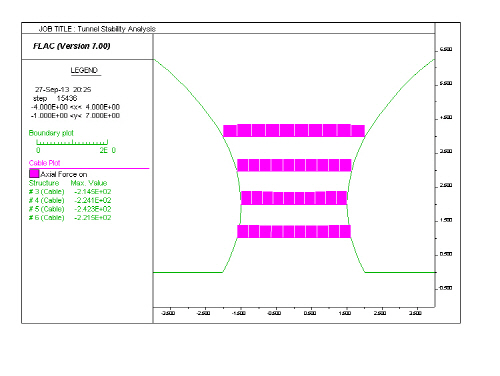Select the x-range line '-4.000E+00 <x< 4.000E+00'
The width and height of the screenshot is (500, 376).
coord(75,107)
